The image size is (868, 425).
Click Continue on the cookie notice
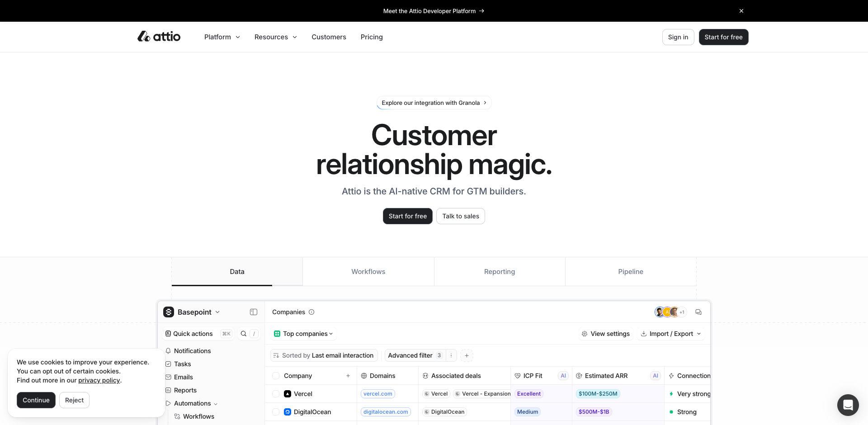click(36, 400)
